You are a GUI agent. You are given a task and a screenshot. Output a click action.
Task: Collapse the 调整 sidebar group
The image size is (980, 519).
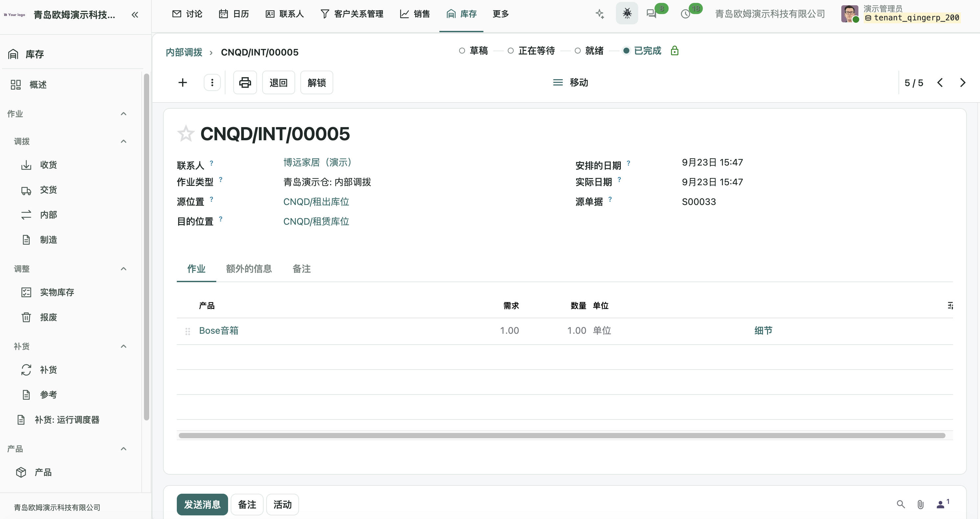click(x=123, y=269)
